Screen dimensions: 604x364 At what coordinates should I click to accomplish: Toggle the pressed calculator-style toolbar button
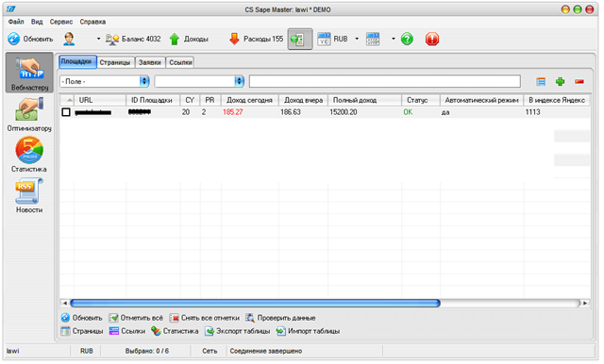coord(300,39)
